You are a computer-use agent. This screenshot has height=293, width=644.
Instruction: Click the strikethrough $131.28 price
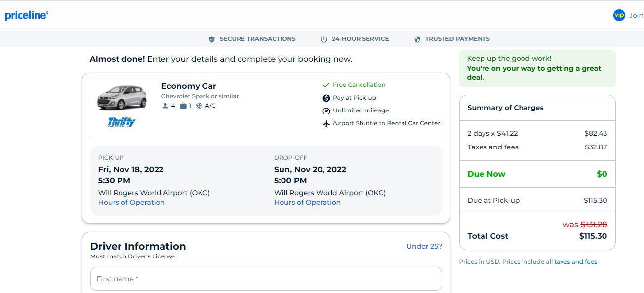pyautogui.click(x=594, y=224)
